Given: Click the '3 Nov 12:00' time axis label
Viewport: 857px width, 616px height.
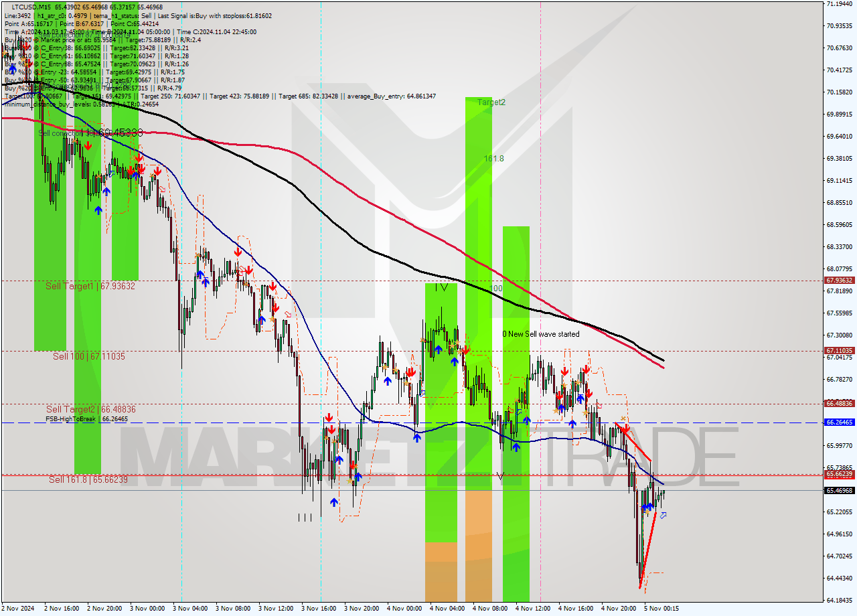Looking at the screenshot, I should [x=276, y=609].
